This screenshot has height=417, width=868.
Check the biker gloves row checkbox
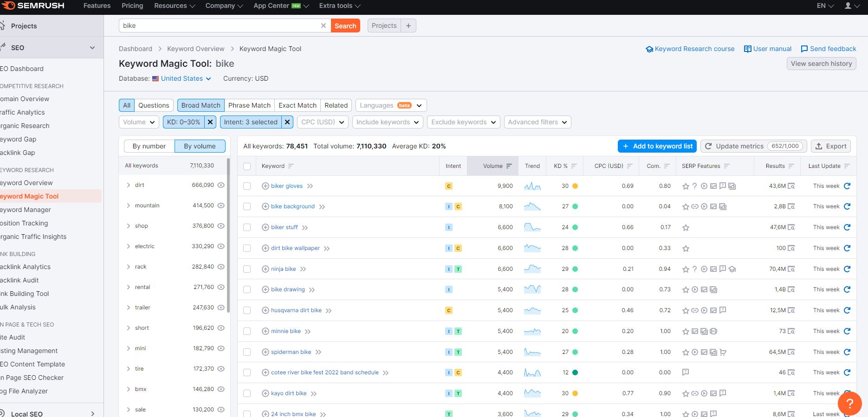coord(247,186)
